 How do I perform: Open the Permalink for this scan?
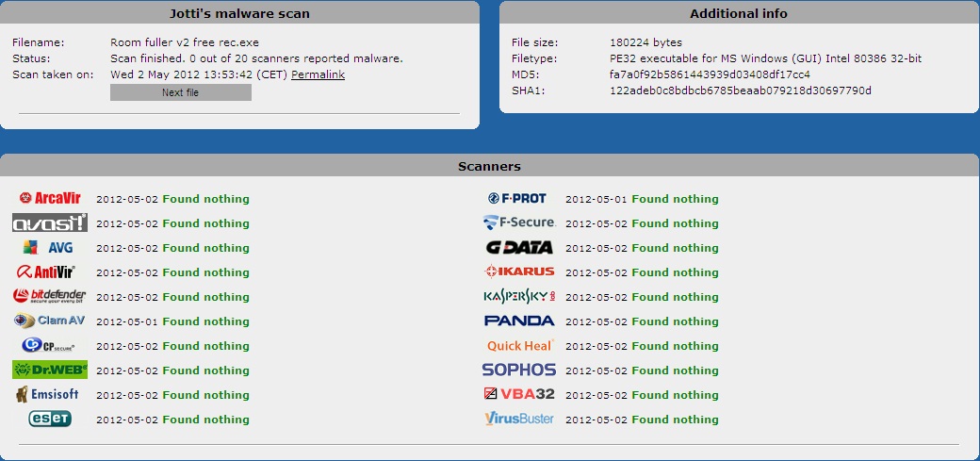coord(318,74)
